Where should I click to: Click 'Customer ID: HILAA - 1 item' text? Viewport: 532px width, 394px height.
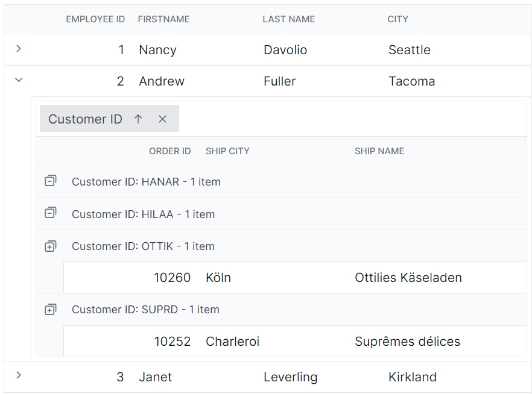[143, 214]
